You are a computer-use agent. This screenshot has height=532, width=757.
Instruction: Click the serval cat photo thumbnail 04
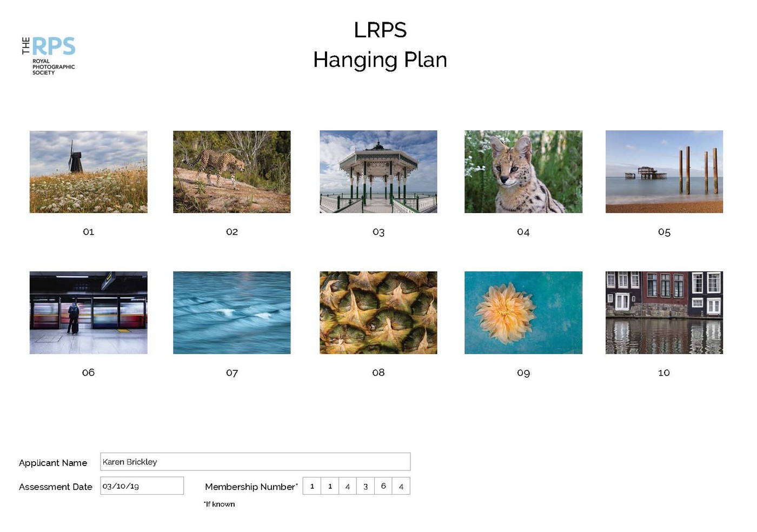coord(523,172)
